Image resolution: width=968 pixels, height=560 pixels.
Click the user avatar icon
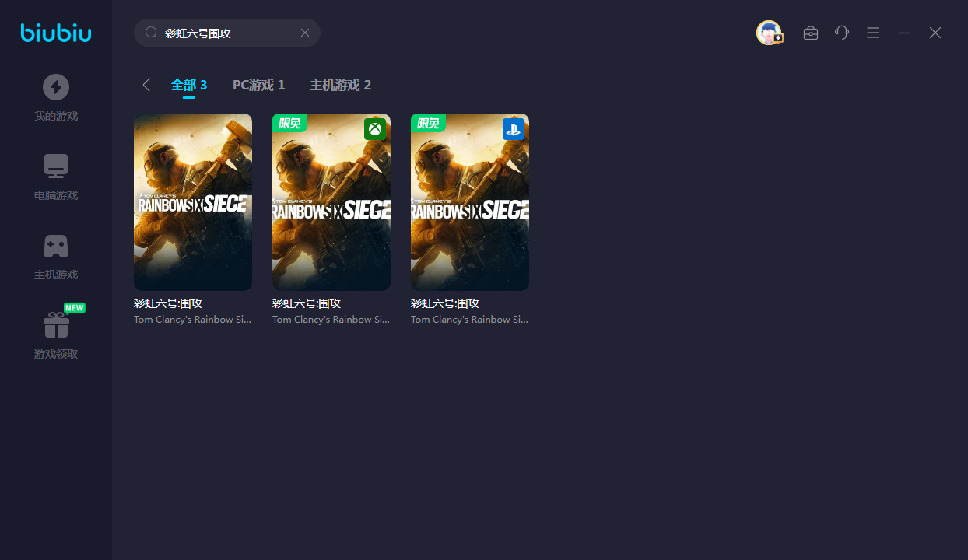[769, 33]
